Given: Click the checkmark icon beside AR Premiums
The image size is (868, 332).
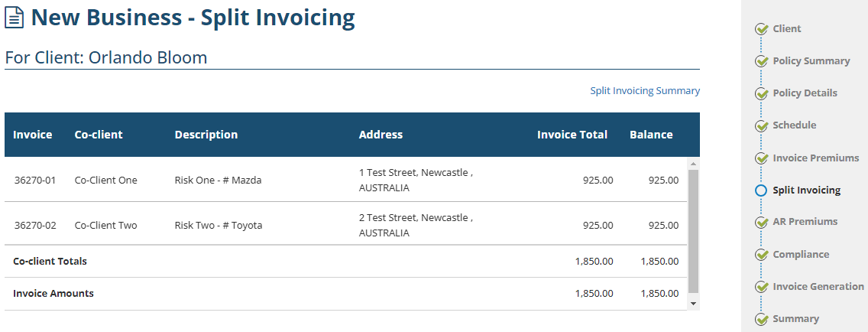Looking at the screenshot, I should tap(761, 223).
